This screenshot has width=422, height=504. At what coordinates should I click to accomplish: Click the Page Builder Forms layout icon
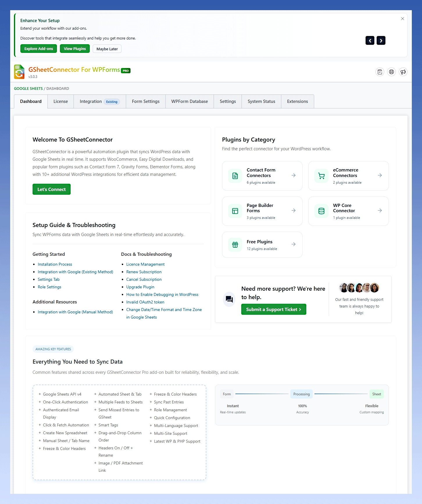(235, 211)
